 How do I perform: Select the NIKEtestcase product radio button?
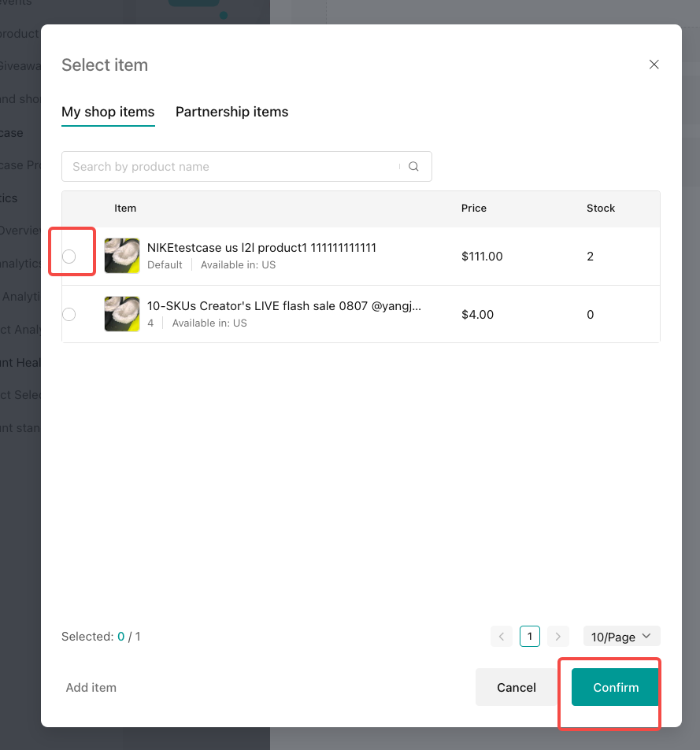(69, 257)
